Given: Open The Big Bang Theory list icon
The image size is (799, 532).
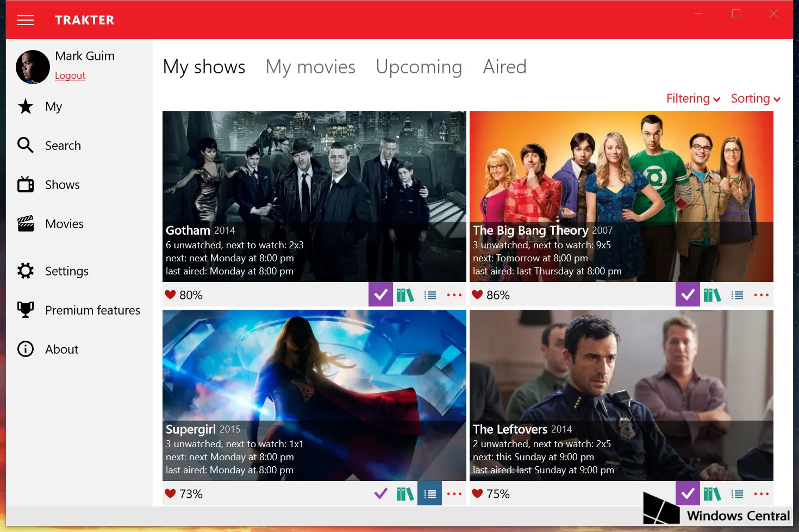Looking at the screenshot, I should [x=737, y=295].
